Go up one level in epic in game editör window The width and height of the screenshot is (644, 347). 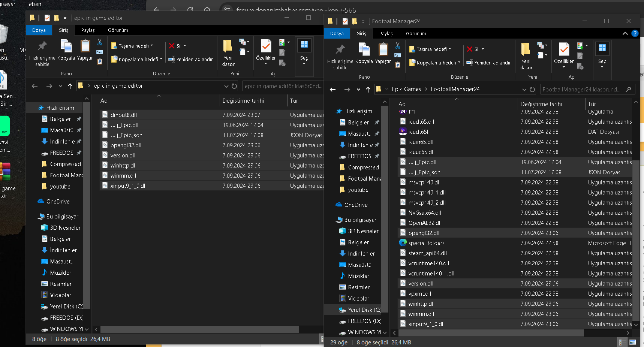click(70, 86)
